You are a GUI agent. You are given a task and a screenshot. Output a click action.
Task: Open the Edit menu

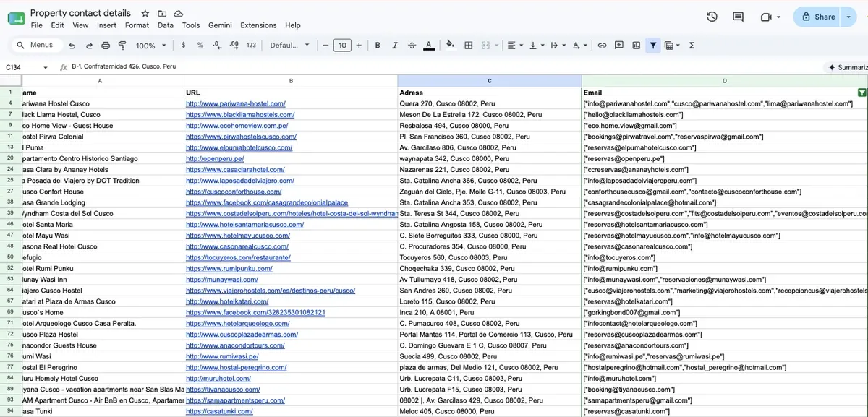coord(57,25)
